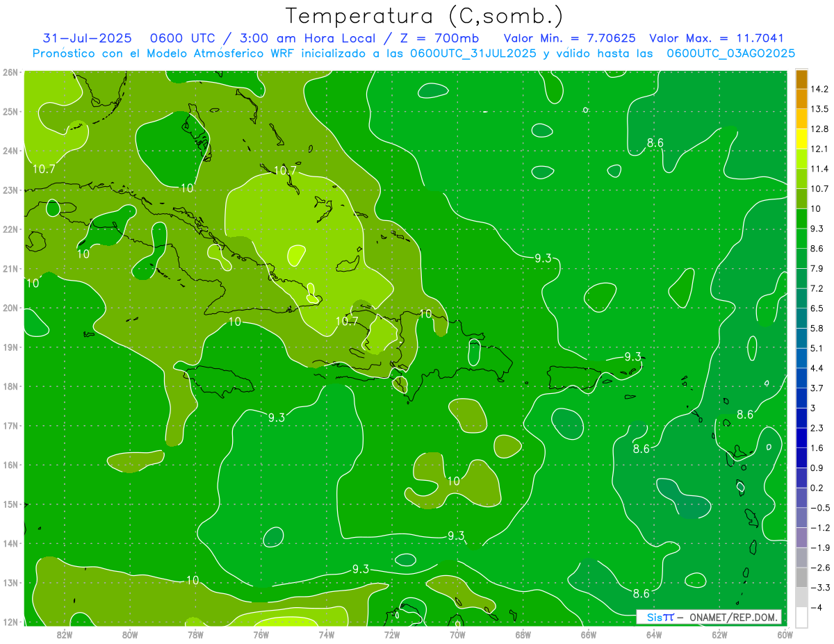Select the '-1.9' color scale label
This screenshot has width=834, height=644.
pyautogui.click(x=819, y=547)
